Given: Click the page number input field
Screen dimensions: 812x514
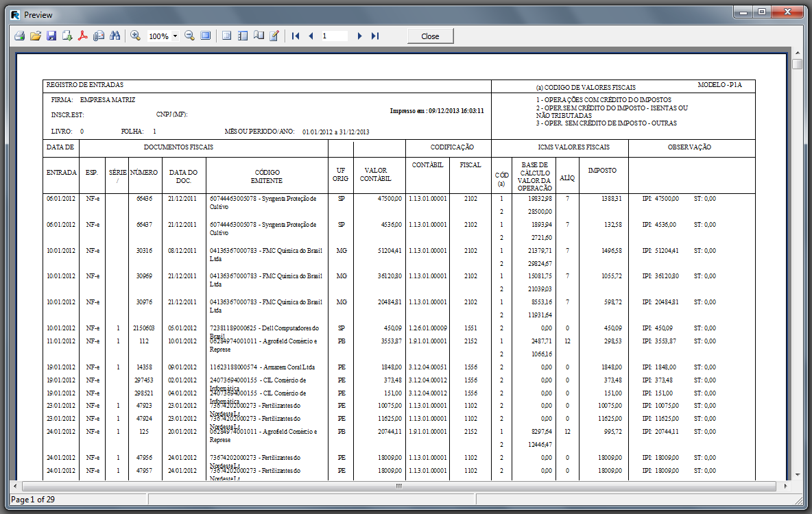Looking at the screenshot, I should point(334,36).
